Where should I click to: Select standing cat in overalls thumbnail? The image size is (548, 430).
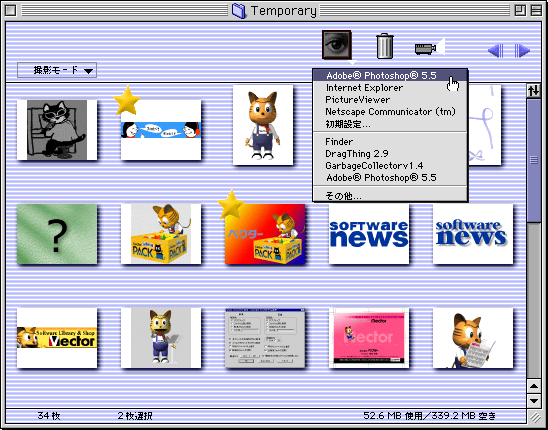coord(263,125)
